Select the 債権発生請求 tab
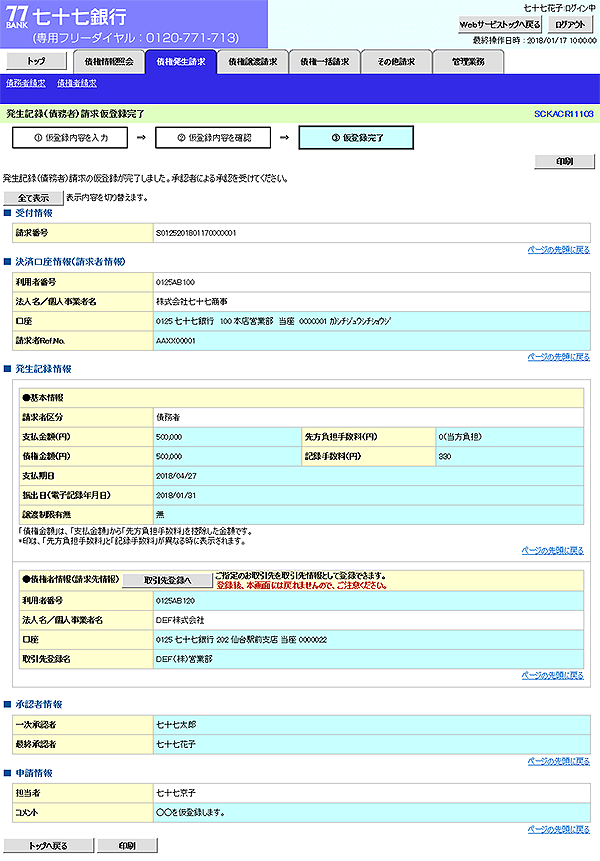The image size is (600, 861). click(x=181, y=62)
